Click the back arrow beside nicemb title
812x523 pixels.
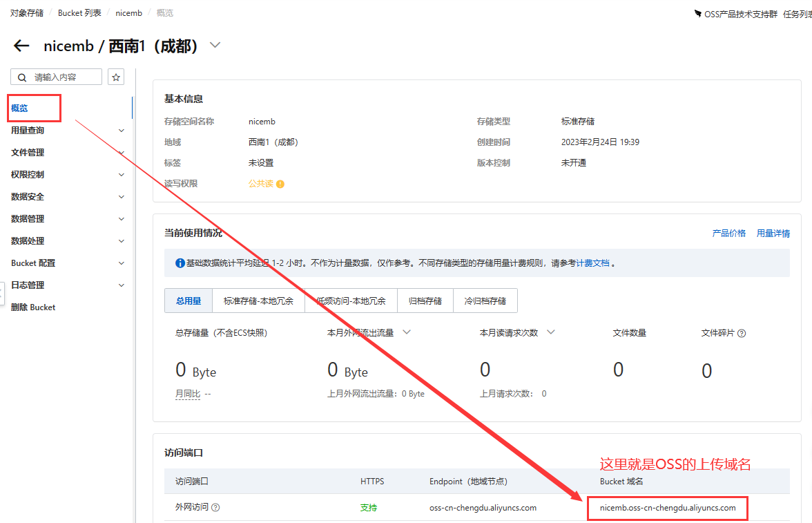22,46
